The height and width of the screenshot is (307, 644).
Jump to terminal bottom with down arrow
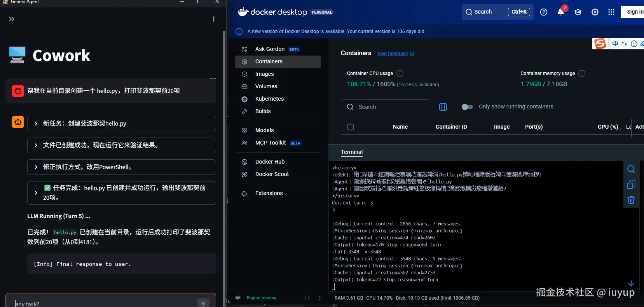pos(631,283)
